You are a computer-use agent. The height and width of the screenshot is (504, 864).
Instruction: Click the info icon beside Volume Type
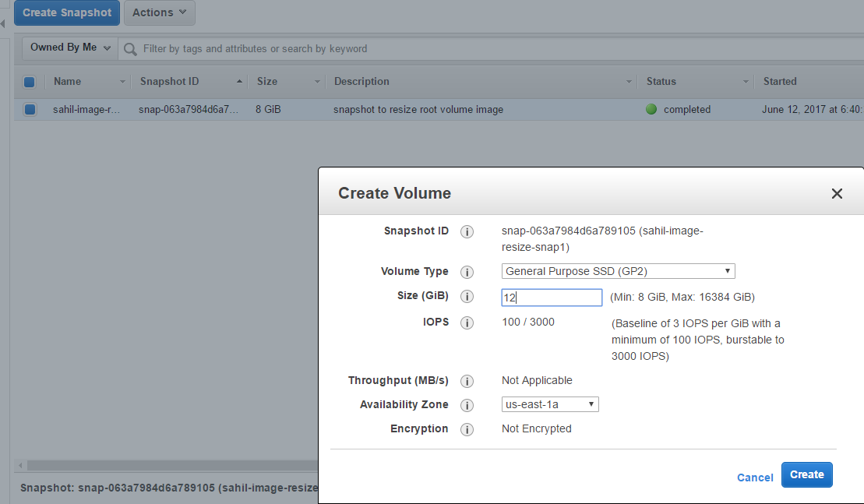pos(467,272)
